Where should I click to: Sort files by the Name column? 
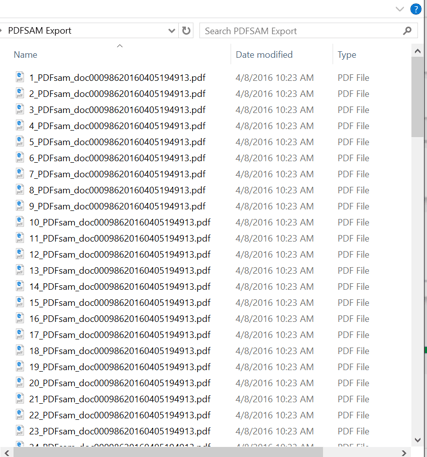pos(25,55)
